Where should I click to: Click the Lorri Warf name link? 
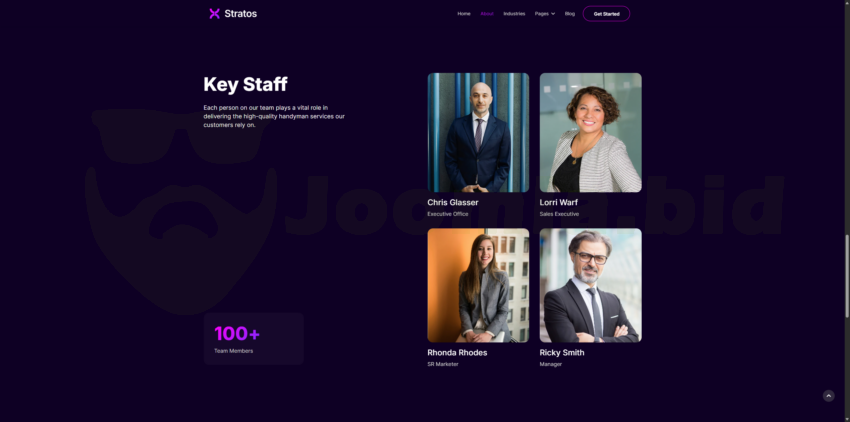[558, 202]
